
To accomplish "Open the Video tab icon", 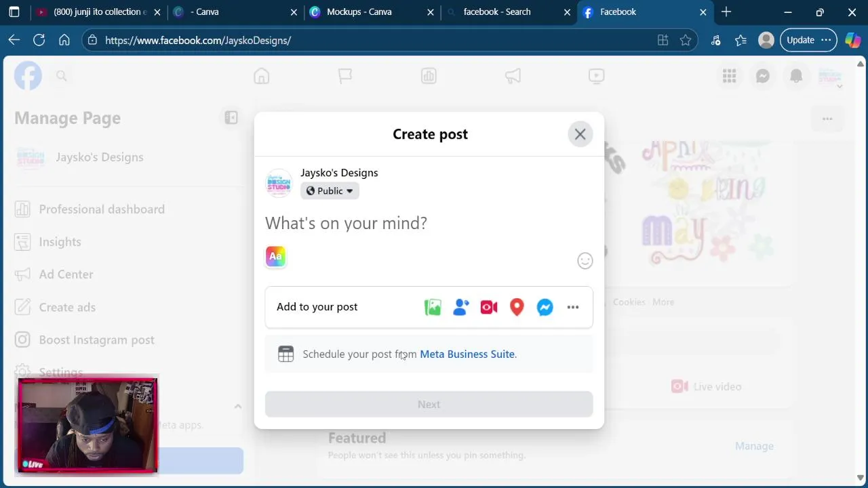I will (x=596, y=76).
